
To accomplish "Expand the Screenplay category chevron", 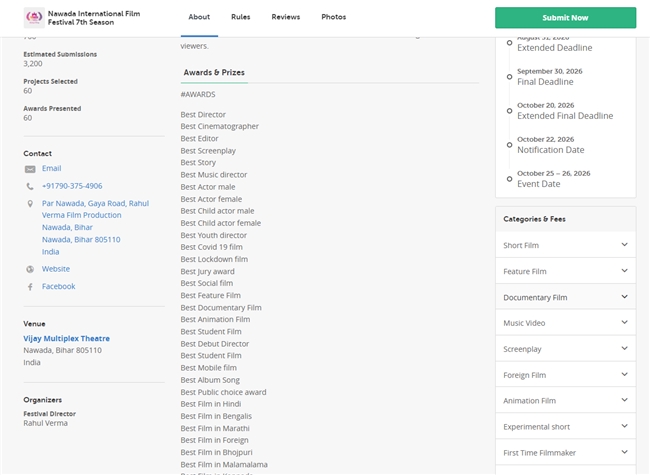I will click(x=624, y=349).
